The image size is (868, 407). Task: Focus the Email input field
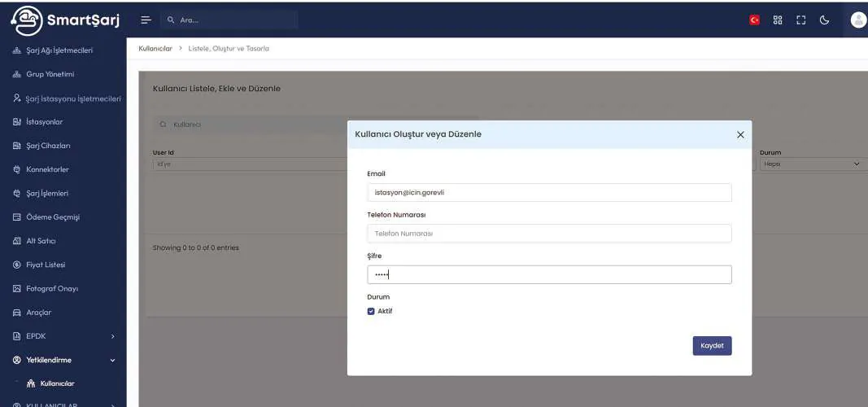pos(549,193)
